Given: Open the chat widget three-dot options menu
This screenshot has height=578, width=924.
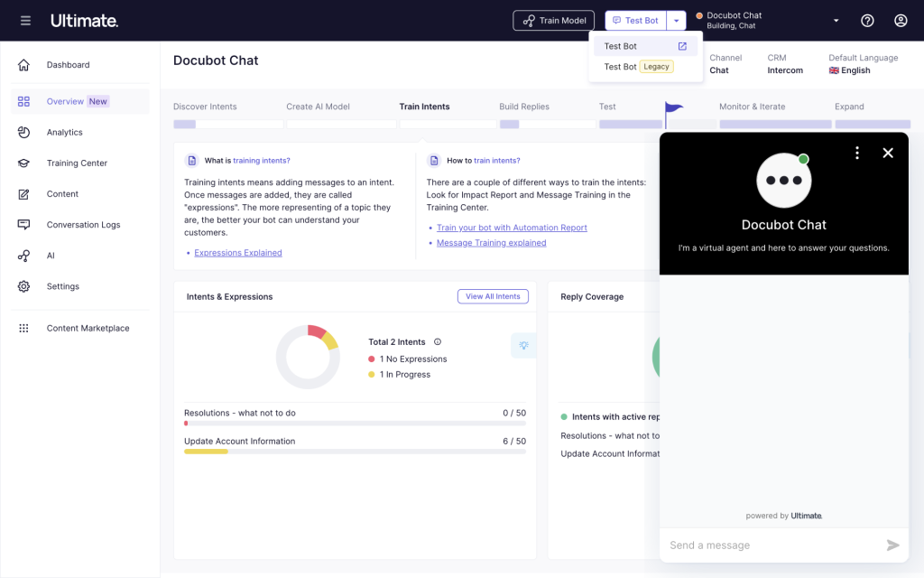Looking at the screenshot, I should click(857, 153).
